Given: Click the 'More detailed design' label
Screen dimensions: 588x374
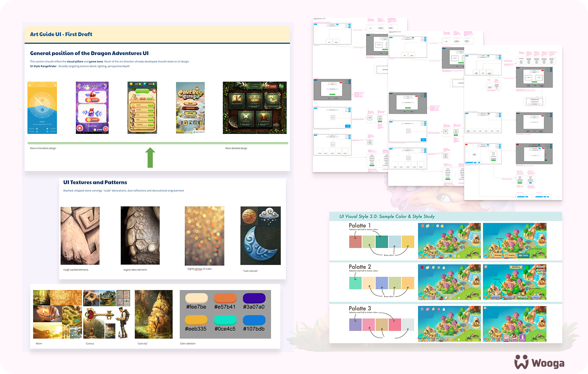Looking at the screenshot, I should [236, 148].
